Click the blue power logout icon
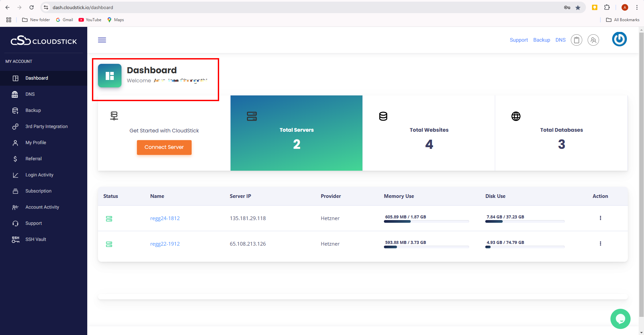The image size is (644, 335). [619, 39]
